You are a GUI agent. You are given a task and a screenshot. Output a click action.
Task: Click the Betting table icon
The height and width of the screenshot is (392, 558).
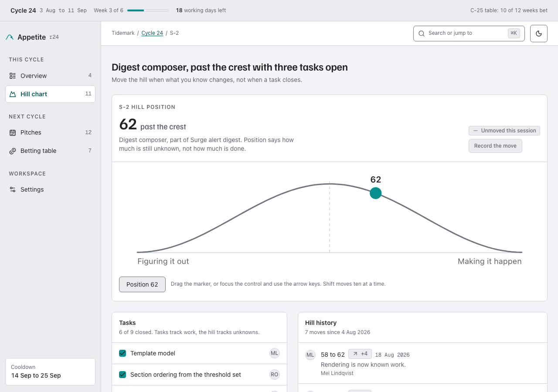coord(13,151)
